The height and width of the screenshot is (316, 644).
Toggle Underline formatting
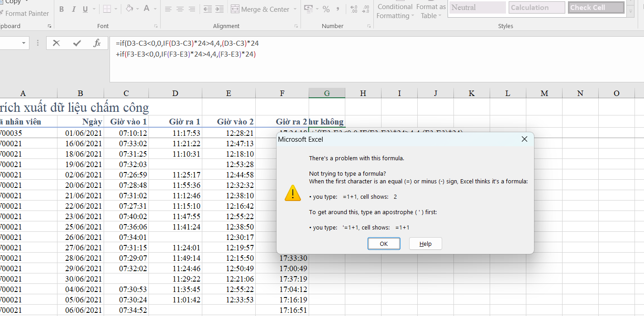point(85,9)
